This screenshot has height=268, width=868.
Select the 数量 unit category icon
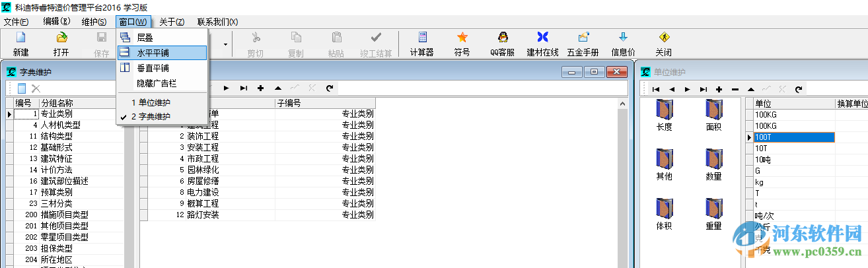click(x=714, y=164)
